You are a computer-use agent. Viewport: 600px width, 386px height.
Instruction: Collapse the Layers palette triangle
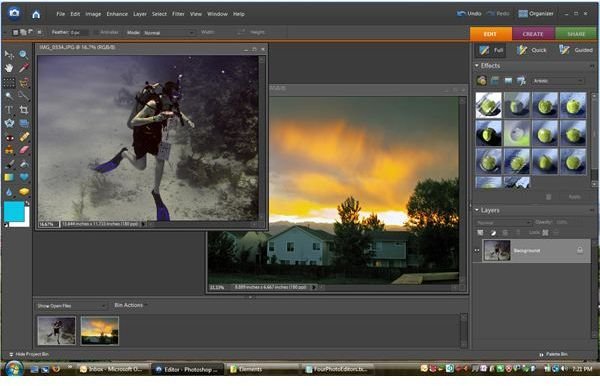pyautogui.click(x=477, y=210)
